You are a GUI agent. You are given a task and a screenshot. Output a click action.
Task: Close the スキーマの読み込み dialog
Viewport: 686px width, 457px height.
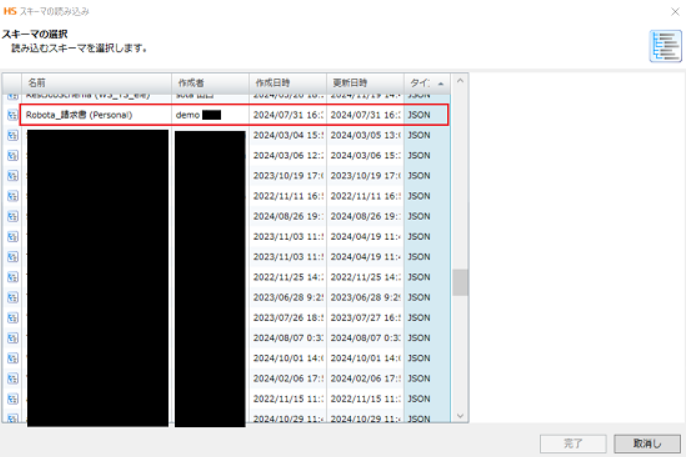(x=675, y=11)
